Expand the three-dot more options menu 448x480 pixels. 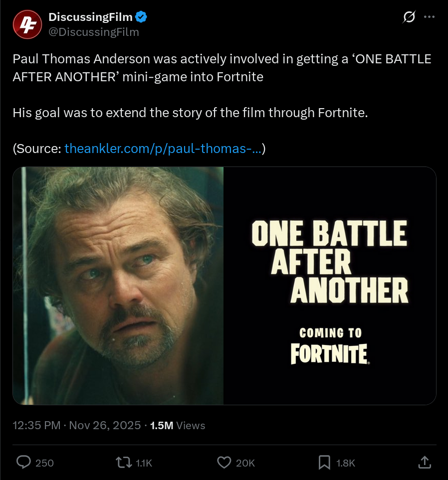(x=429, y=17)
